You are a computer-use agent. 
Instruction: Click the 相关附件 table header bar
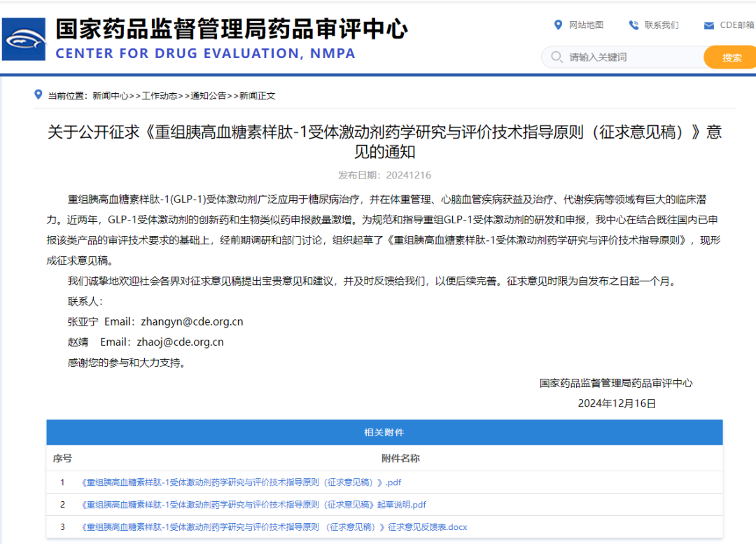(384, 432)
